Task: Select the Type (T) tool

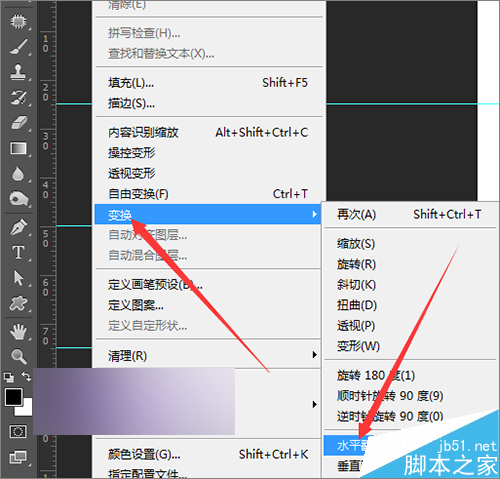Action: pos(18,252)
